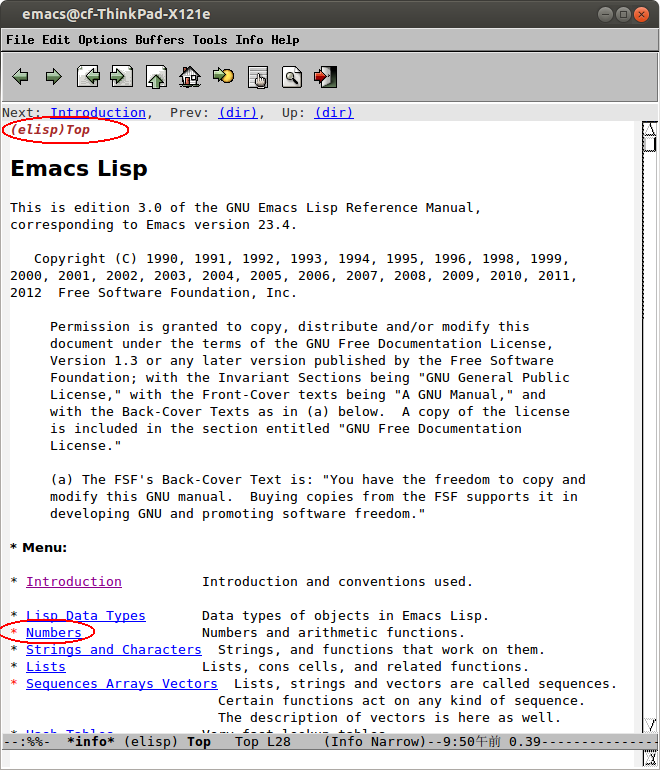Open Sequences Arrays Vectors entry

[x=122, y=684]
